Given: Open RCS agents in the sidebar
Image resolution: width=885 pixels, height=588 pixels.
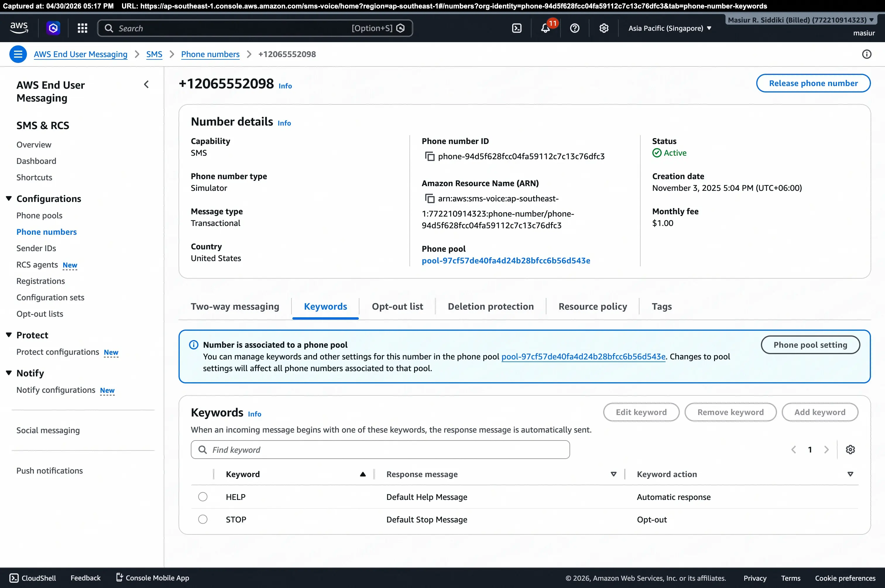Looking at the screenshot, I should pos(37,265).
